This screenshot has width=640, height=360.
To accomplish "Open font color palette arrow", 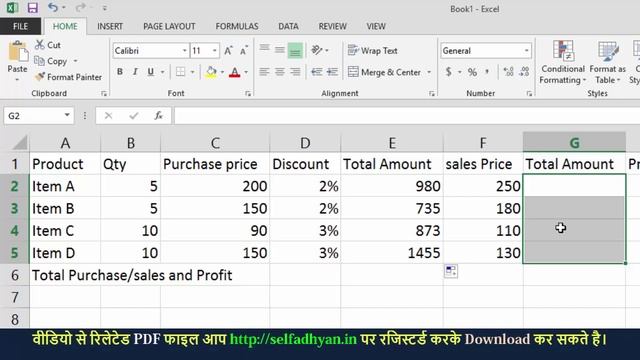I will [246, 72].
